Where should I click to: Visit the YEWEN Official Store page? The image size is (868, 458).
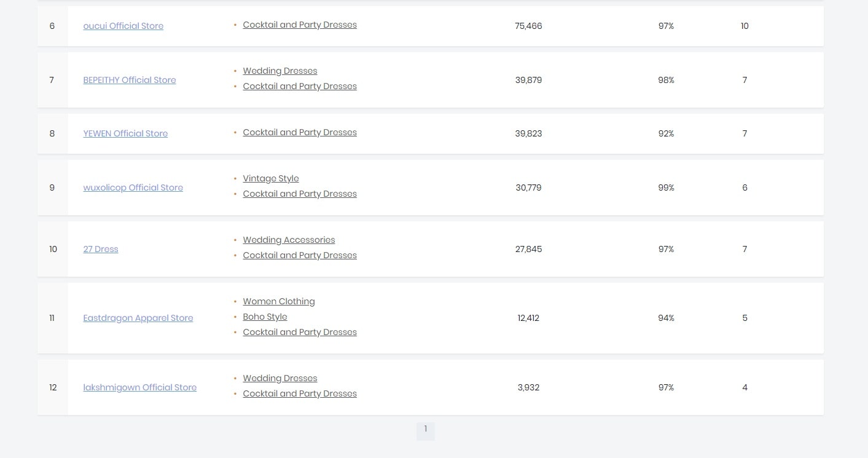coord(125,133)
